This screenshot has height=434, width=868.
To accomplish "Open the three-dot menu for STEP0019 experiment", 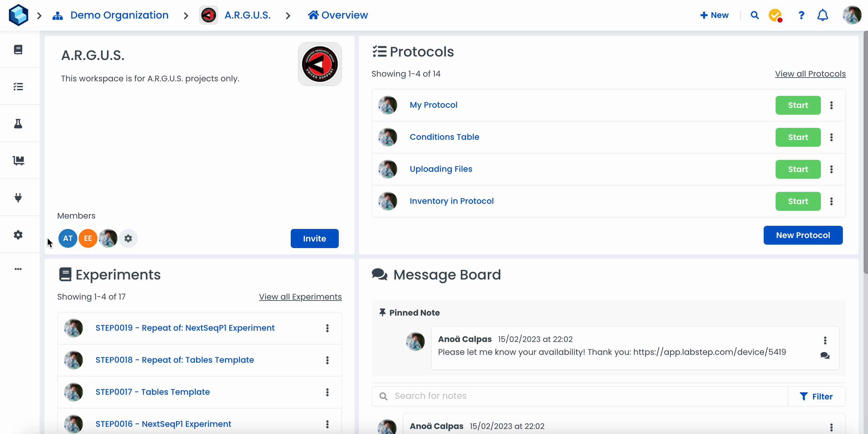I will 327,328.
